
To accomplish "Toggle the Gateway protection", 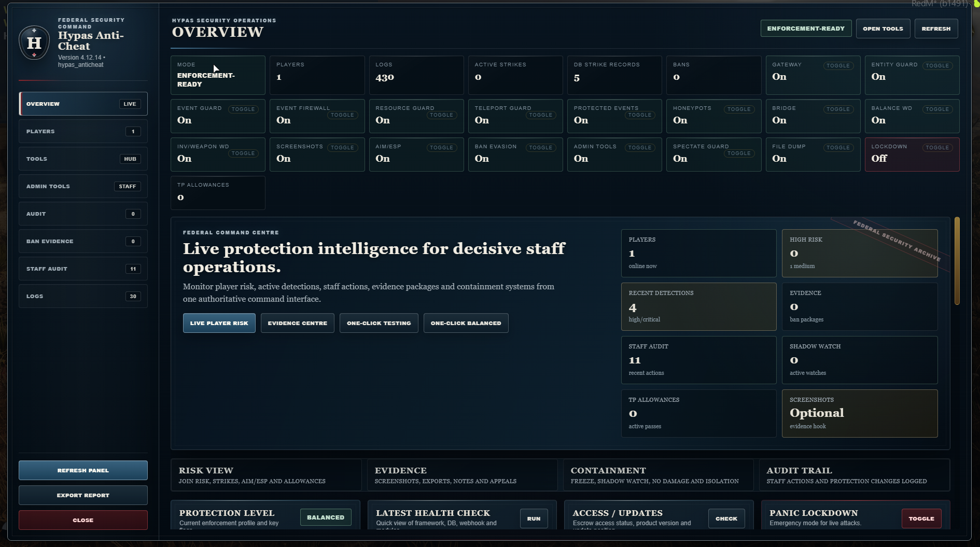I will [838, 66].
